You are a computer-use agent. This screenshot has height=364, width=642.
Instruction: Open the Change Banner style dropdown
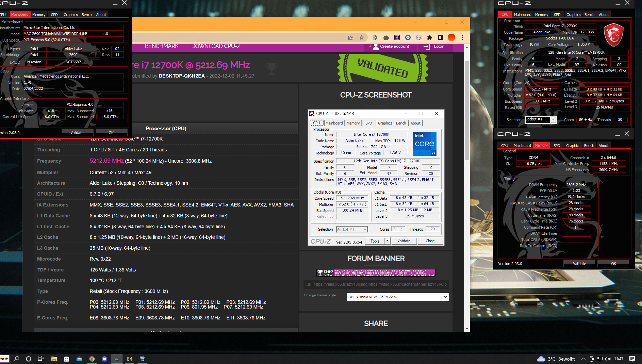click(x=398, y=297)
